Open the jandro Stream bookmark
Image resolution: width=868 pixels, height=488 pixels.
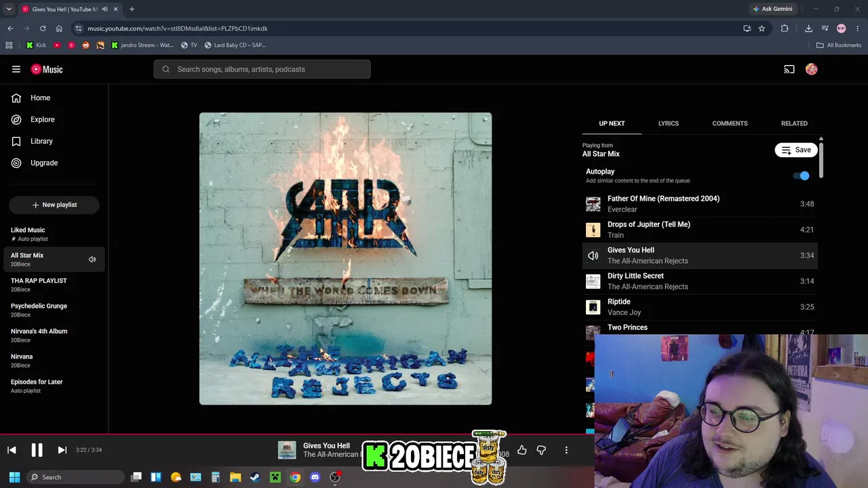tap(142, 45)
